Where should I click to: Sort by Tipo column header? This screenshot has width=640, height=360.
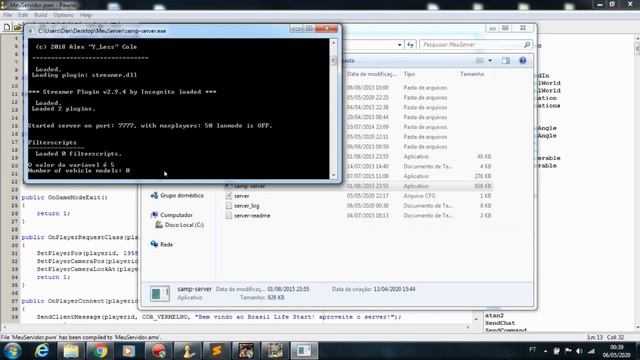click(x=409, y=74)
